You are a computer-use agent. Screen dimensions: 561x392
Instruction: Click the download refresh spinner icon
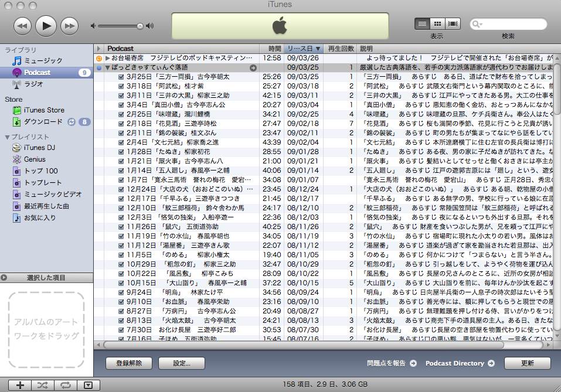tap(72, 122)
